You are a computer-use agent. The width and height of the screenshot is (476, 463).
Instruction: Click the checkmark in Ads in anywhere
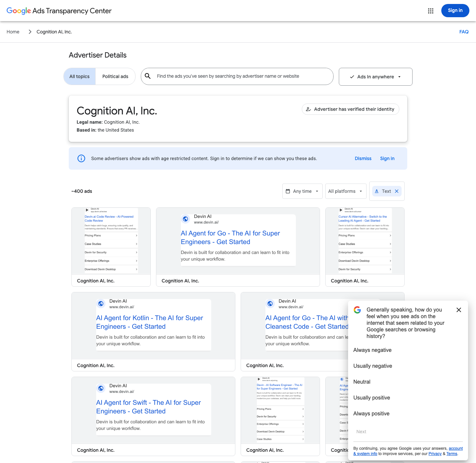pyautogui.click(x=352, y=77)
